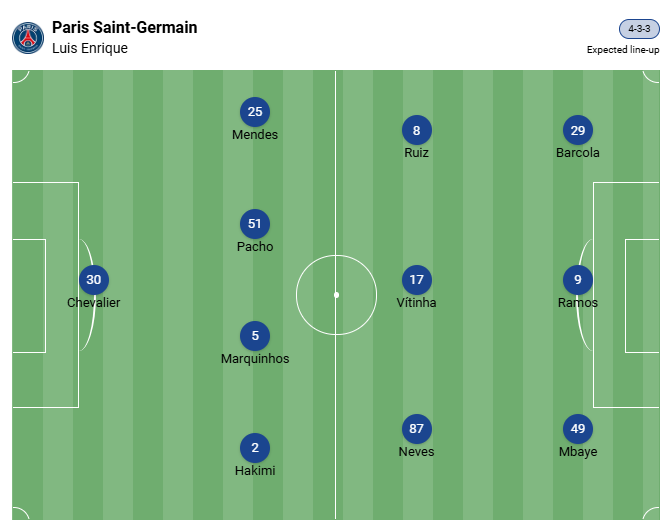Viewport: 666px width, 528px height.
Task: Open the Paris Saint-Germain team name link
Action: point(124,28)
